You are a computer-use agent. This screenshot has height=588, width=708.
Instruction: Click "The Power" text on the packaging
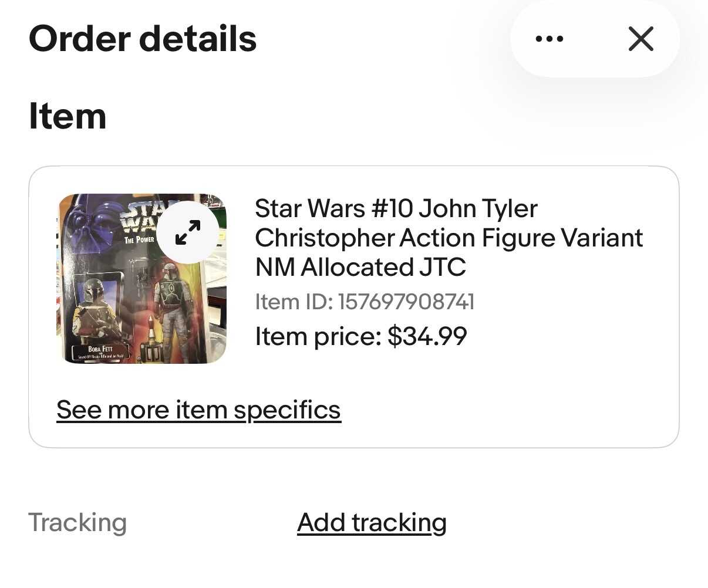139,239
